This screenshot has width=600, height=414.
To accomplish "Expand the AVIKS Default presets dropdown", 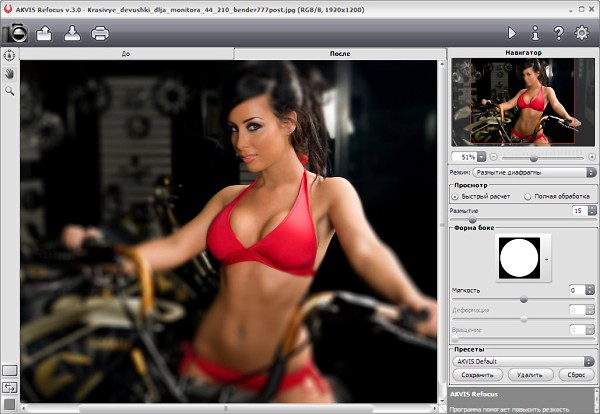I will pos(524,361).
